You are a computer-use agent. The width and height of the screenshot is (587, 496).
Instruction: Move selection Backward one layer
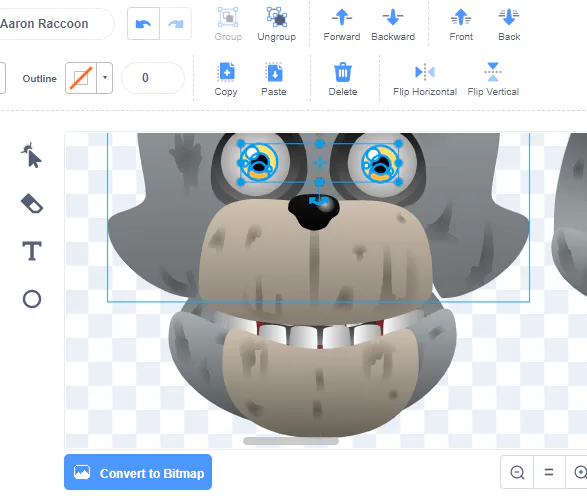point(393,24)
